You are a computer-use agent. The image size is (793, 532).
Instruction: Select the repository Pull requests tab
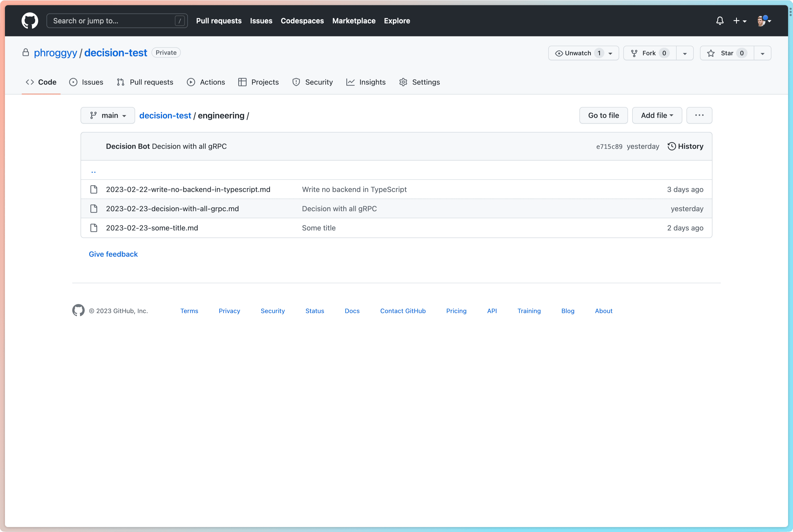[x=145, y=82]
